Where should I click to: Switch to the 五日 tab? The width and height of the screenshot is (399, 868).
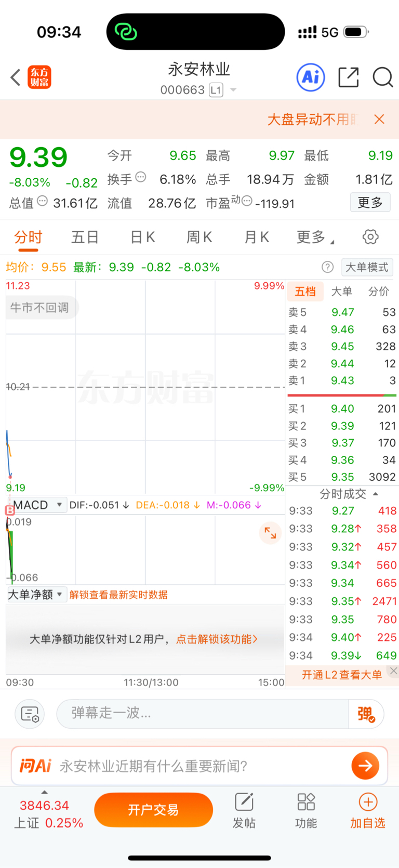tap(85, 238)
